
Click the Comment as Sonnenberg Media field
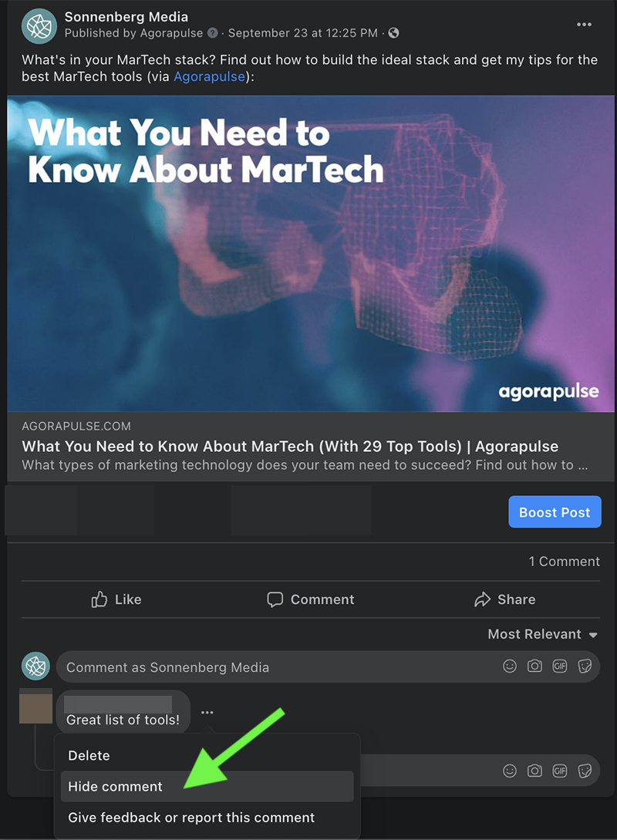click(328, 666)
